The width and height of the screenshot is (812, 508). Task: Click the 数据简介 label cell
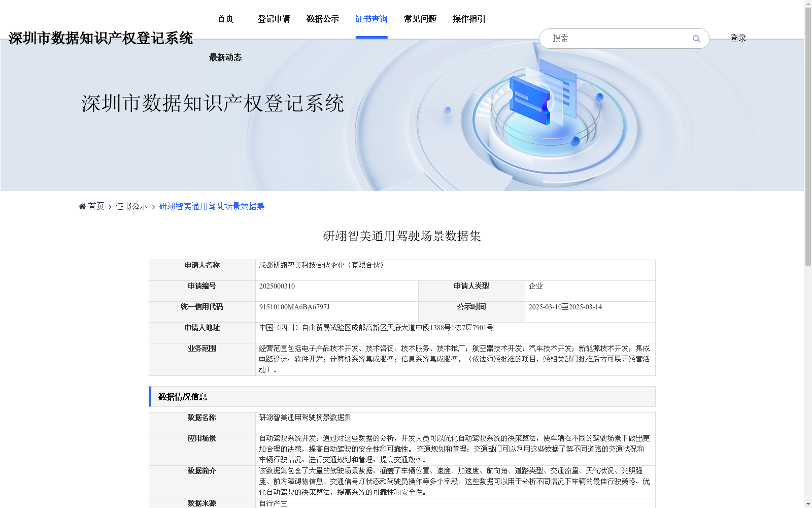(x=202, y=482)
